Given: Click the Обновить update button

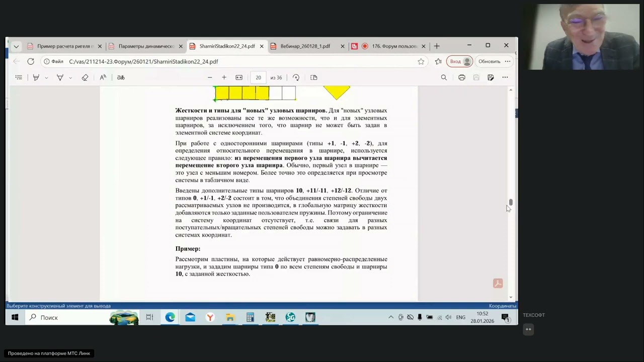Looking at the screenshot, I should click(489, 61).
